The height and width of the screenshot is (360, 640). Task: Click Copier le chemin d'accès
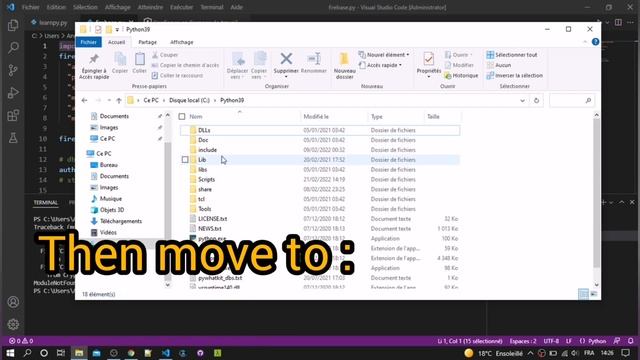tap(185, 65)
